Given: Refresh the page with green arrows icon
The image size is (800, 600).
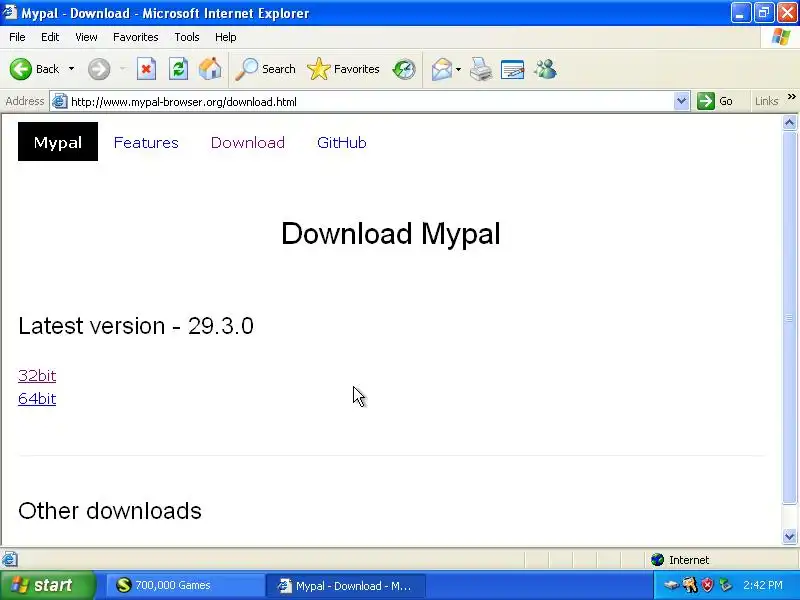Looking at the screenshot, I should point(179,69).
